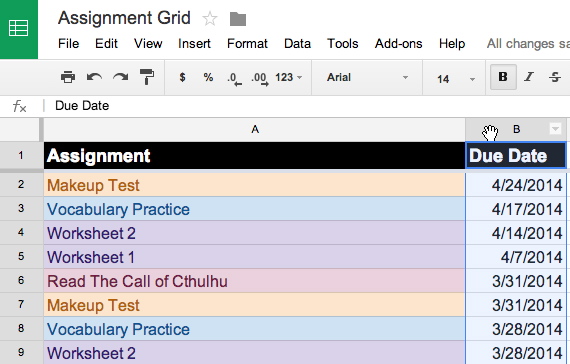Screen dimensions: 570x364
Task: Open the Help menu
Action: tap(452, 44)
